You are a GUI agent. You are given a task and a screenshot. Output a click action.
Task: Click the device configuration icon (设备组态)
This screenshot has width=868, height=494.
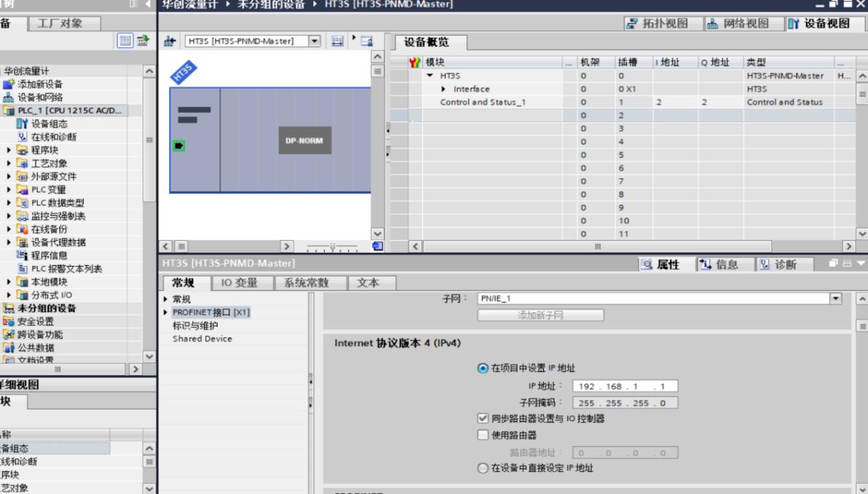22,124
